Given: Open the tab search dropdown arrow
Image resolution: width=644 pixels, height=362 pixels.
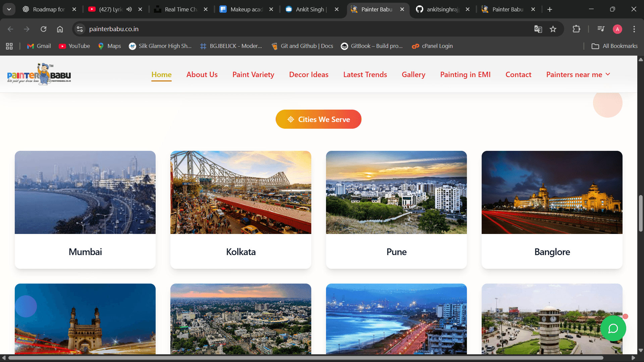Looking at the screenshot, I should (x=9, y=9).
